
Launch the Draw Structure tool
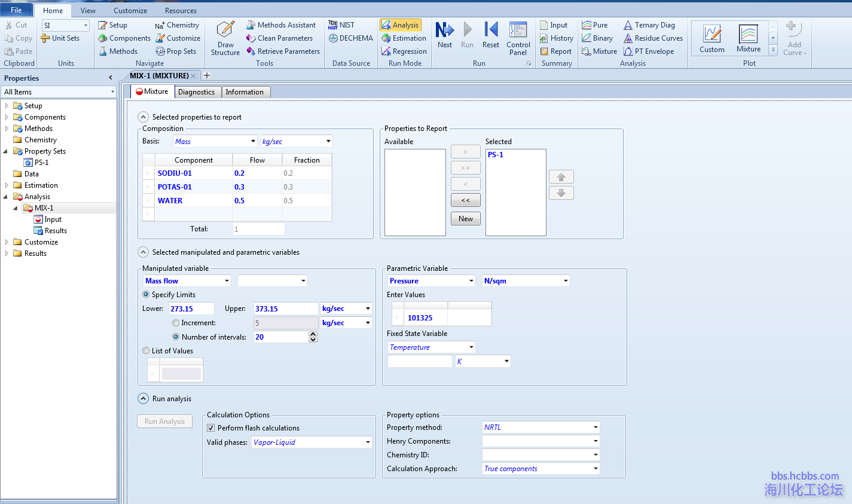point(225,38)
